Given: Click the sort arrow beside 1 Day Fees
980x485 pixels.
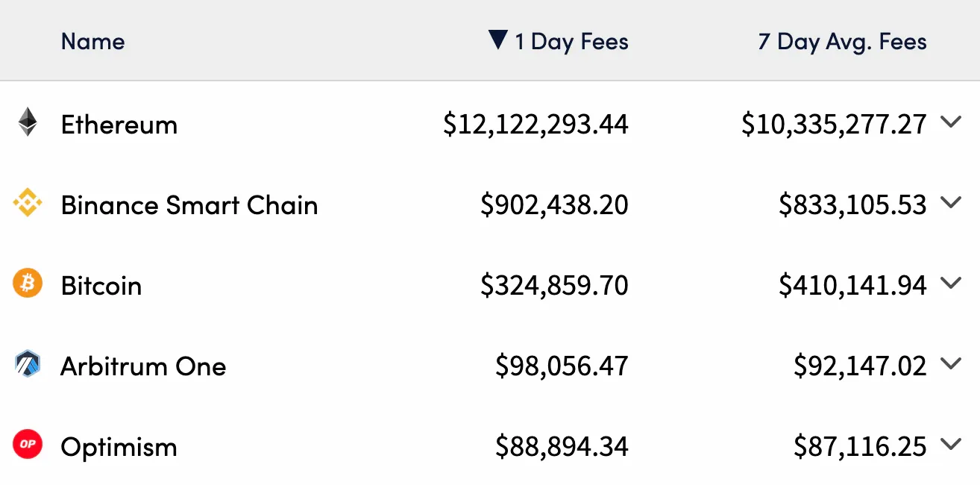Looking at the screenshot, I should pos(498,40).
